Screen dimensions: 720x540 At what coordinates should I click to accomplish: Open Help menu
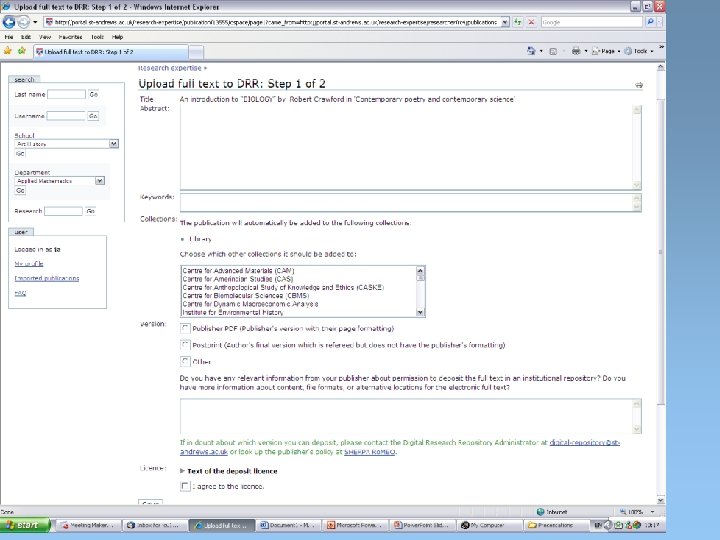coord(118,37)
